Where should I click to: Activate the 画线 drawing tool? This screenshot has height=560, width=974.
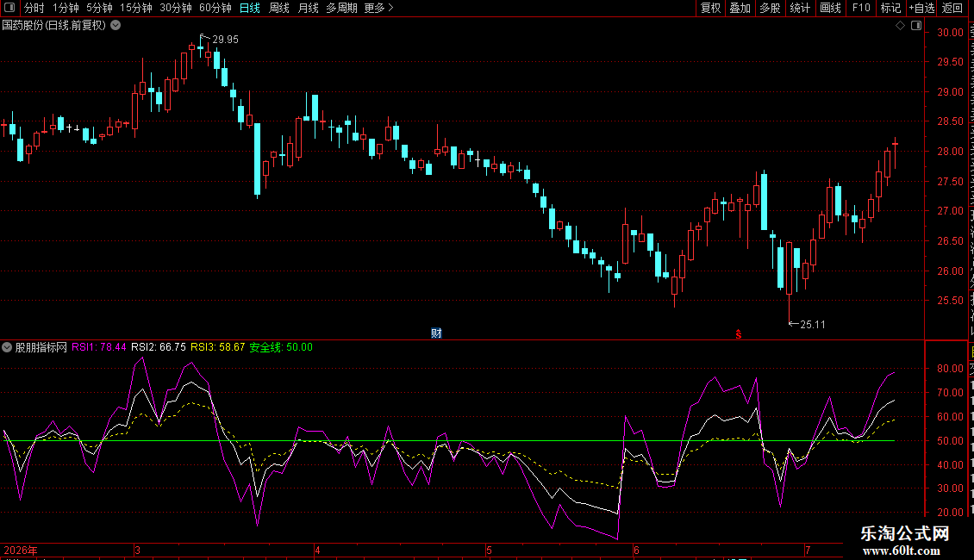(831, 8)
